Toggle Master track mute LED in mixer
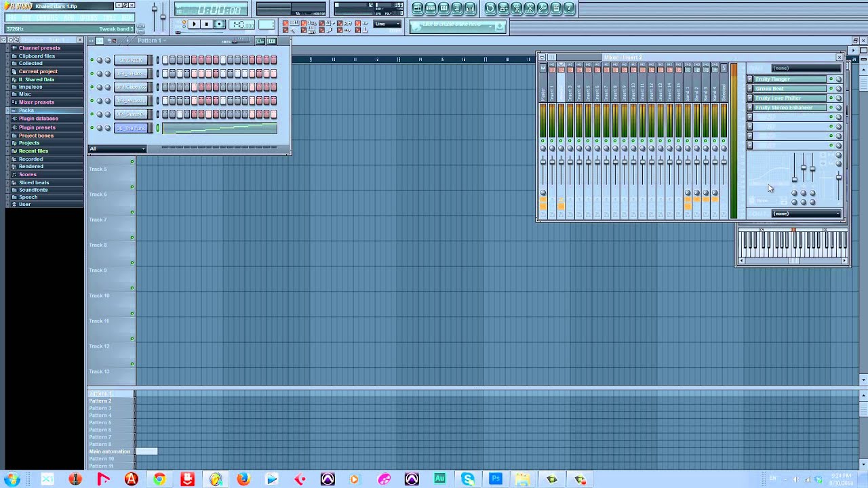868x488 pixels. [543, 140]
